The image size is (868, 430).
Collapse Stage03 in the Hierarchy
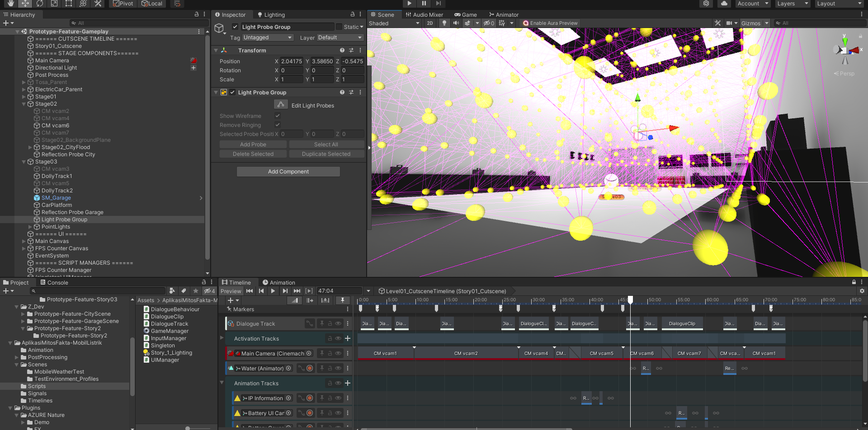click(24, 162)
